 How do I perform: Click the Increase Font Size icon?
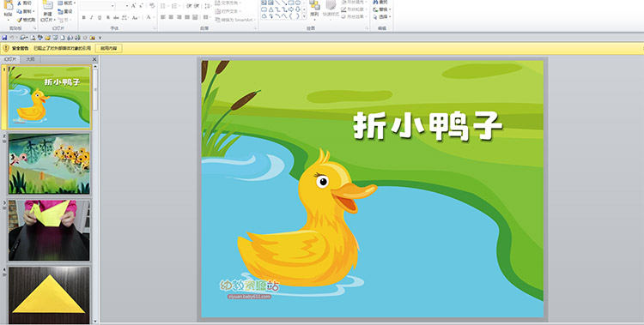pos(133,6)
